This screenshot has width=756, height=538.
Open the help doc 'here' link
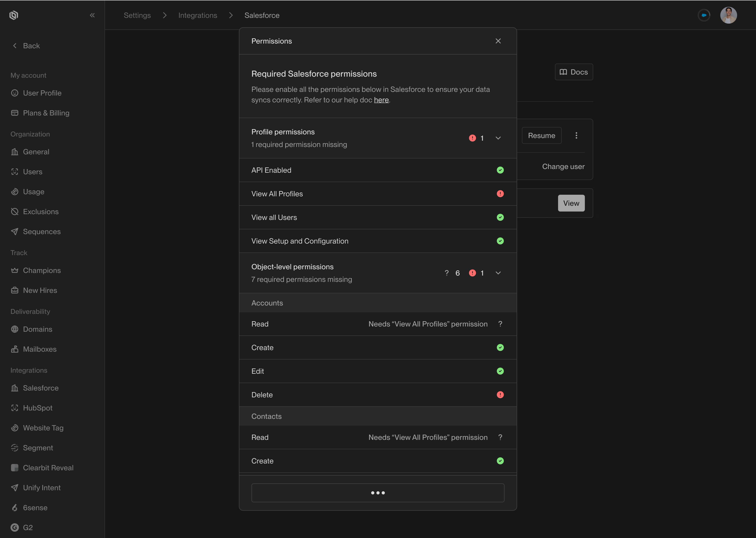click(x=381, y=100)
